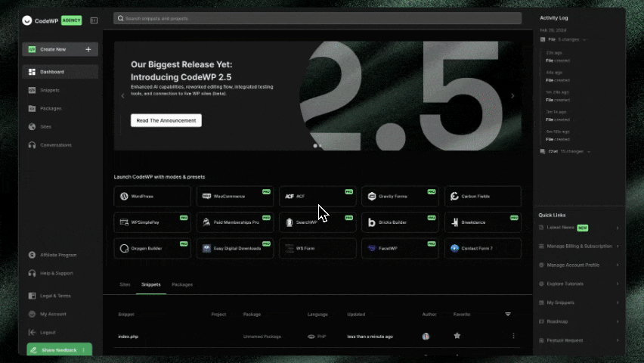The height and width of the screenshot is (363, 644).
Task: Go to the next banner slide
Action: [x=512, y=96]
